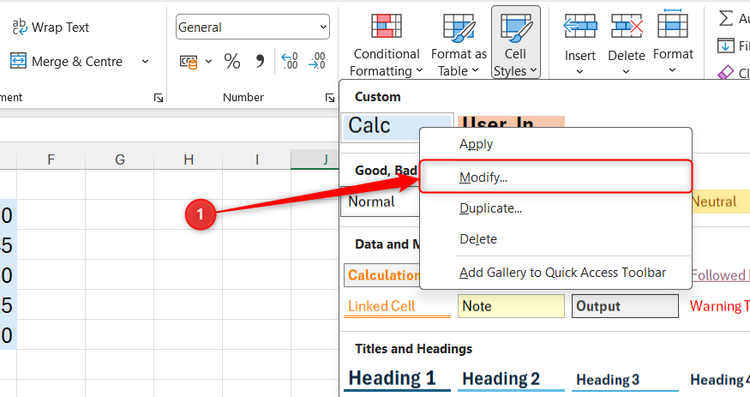Choose Duplicate... from the context menu
Viewport: 750px width, 397px height.
(x=556, y=209)
